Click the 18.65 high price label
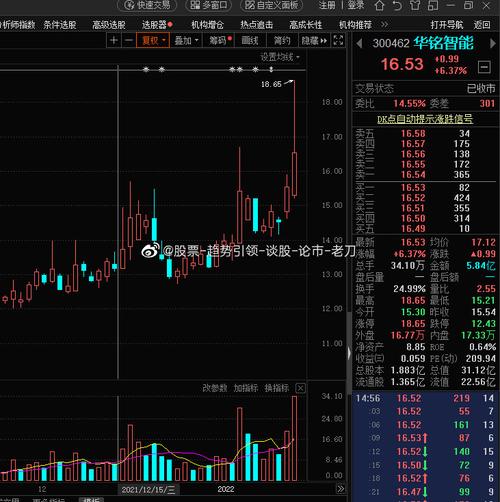 click(x=271, y=84)
